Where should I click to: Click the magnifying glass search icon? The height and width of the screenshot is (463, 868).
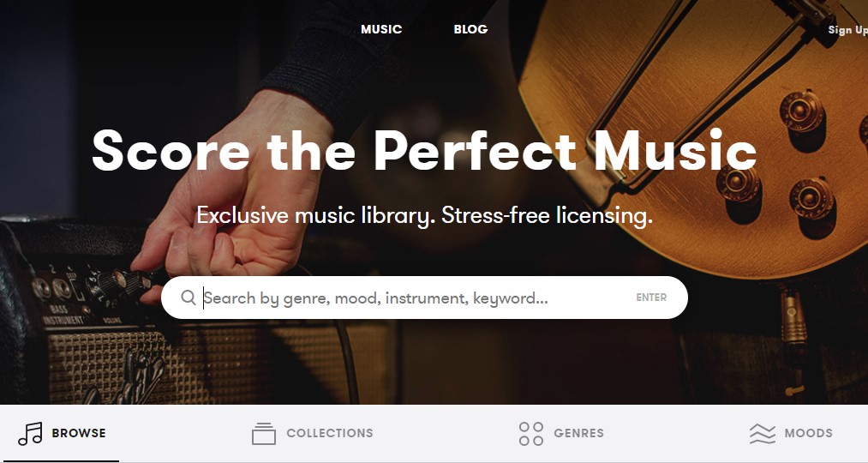[x=189, y=298]
